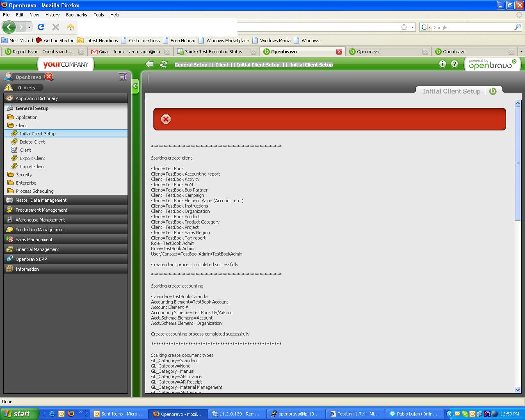Viewport: 525px width, 420px height.
Task: Click the Openbravo back arrow icon
Action: click(150, 64)
